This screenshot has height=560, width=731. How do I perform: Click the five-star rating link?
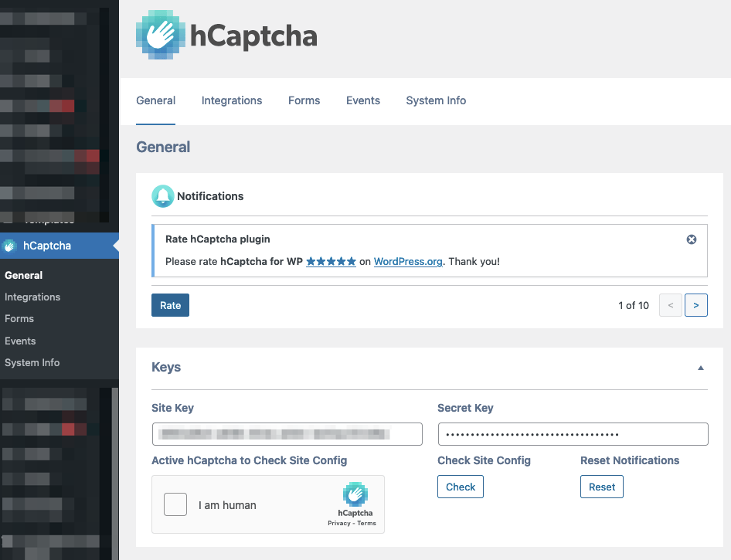[331, 261]
